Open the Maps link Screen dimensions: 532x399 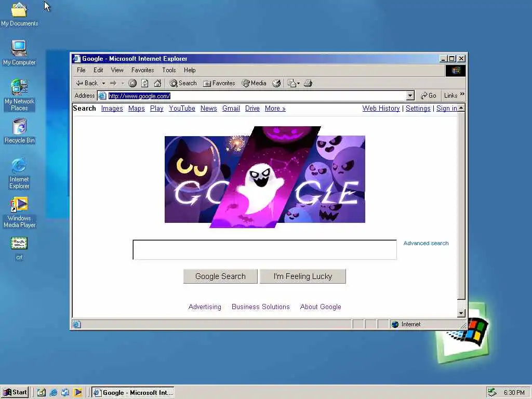pos(137,109)
